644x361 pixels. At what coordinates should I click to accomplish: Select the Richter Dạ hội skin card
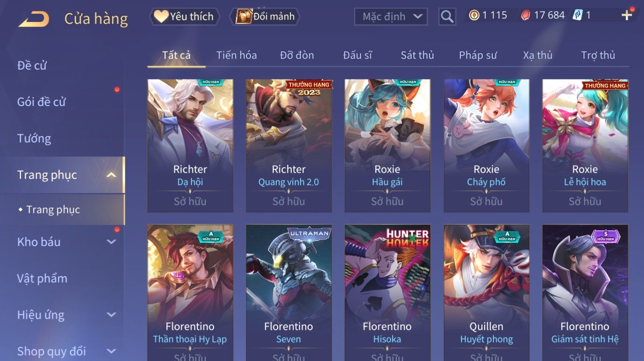[x=190, y=146]
